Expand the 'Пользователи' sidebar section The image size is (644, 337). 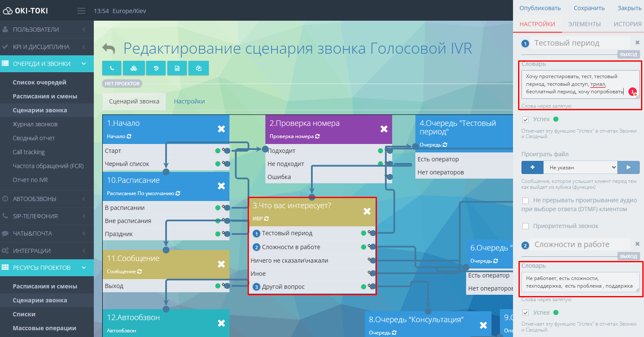coord(46,30)
